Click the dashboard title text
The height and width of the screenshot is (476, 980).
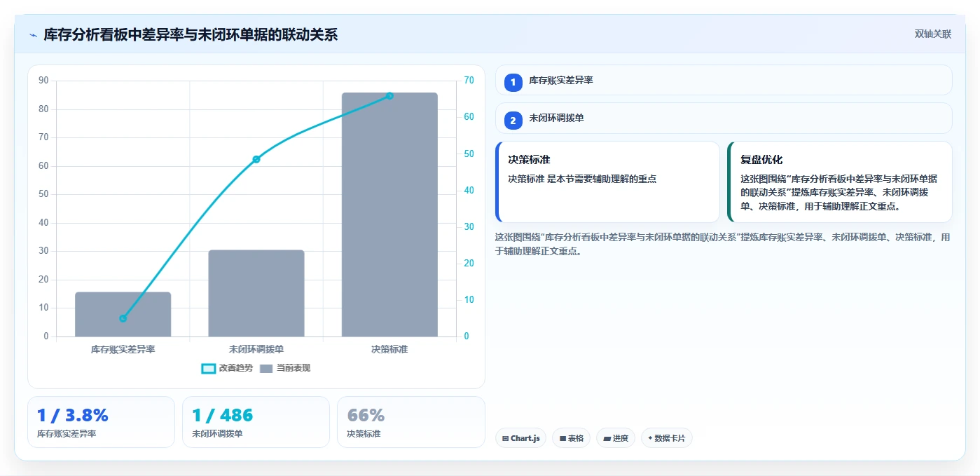(191, 34)
